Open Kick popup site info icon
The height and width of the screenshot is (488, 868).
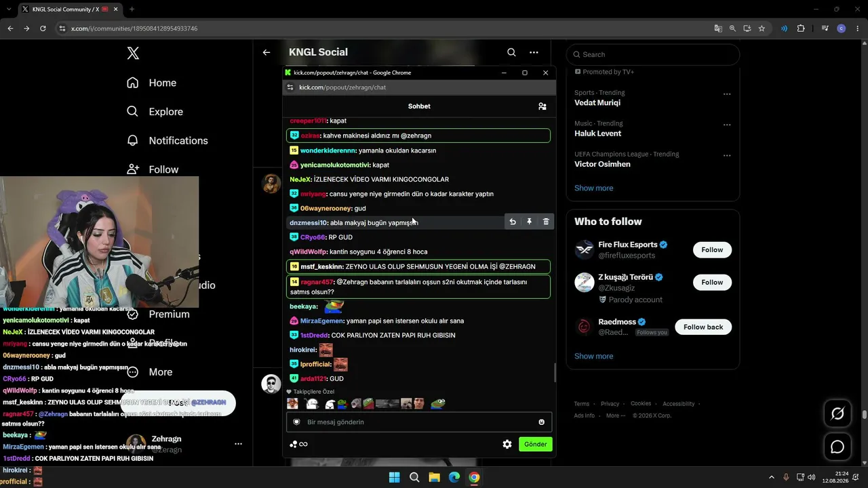pos(290,87)
